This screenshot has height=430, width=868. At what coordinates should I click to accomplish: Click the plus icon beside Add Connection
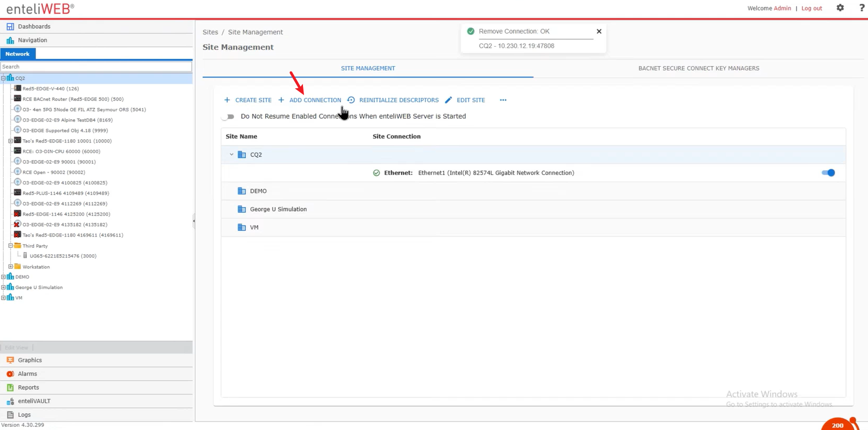(281, 100)
